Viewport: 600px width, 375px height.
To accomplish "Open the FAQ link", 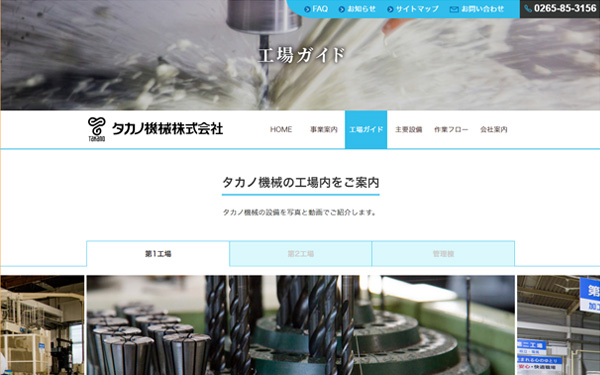I will (320, 9).
